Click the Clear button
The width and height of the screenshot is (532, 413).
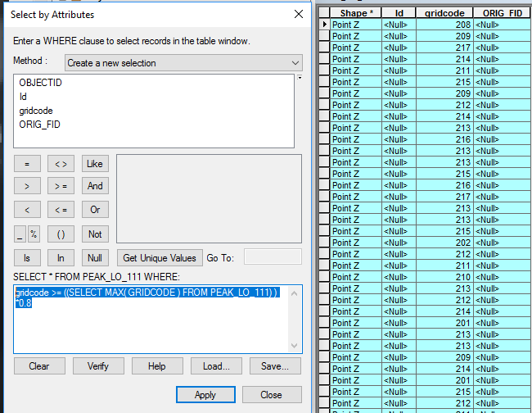[39, 366]
